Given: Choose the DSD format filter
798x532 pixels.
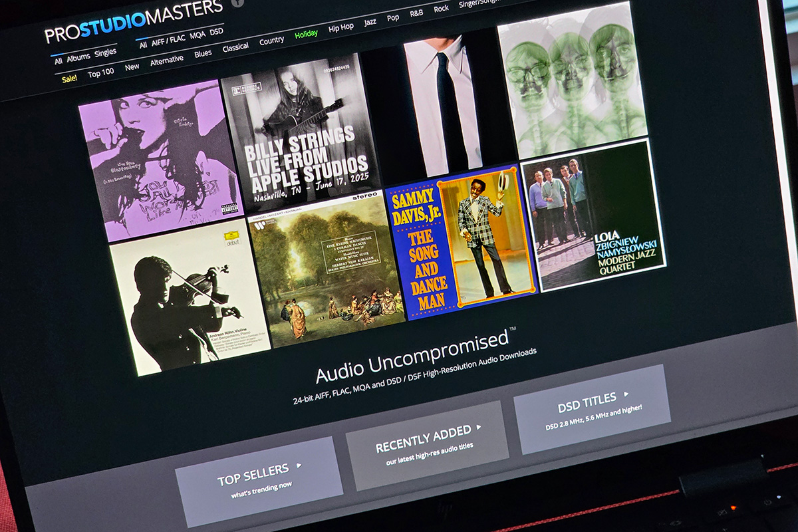Looking at the screenshot, I should [217, 31].
